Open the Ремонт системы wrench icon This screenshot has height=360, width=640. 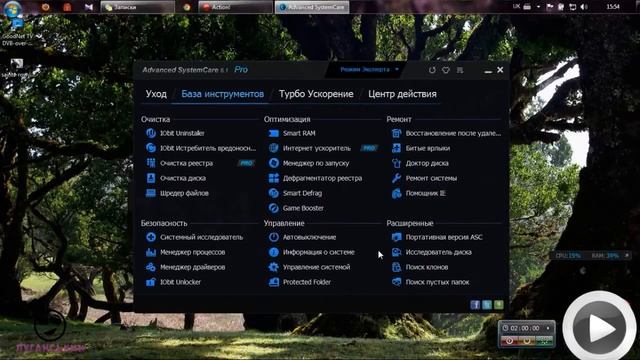click(396, 178)
